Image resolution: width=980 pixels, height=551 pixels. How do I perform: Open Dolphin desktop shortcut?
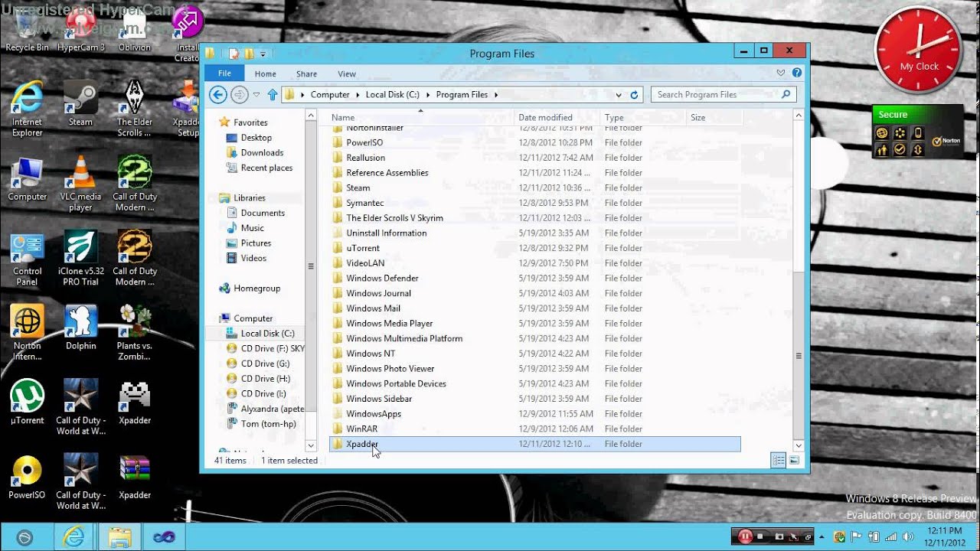[x=80, y=328]
